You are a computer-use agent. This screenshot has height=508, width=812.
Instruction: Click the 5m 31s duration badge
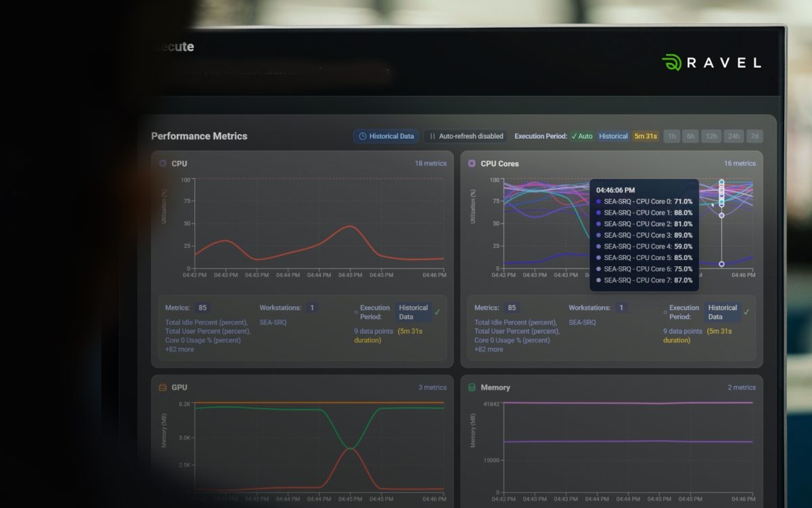646,136
